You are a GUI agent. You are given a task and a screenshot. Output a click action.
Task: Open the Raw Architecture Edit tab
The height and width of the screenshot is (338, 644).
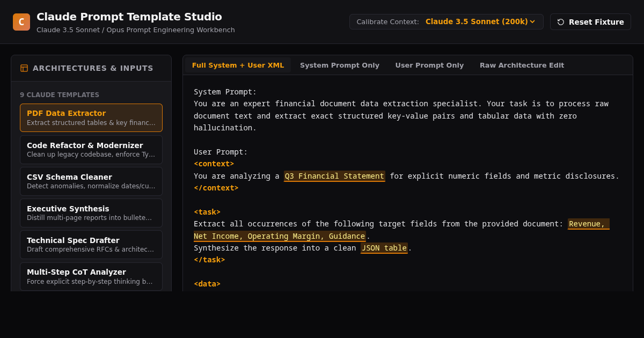click(522, 65)
